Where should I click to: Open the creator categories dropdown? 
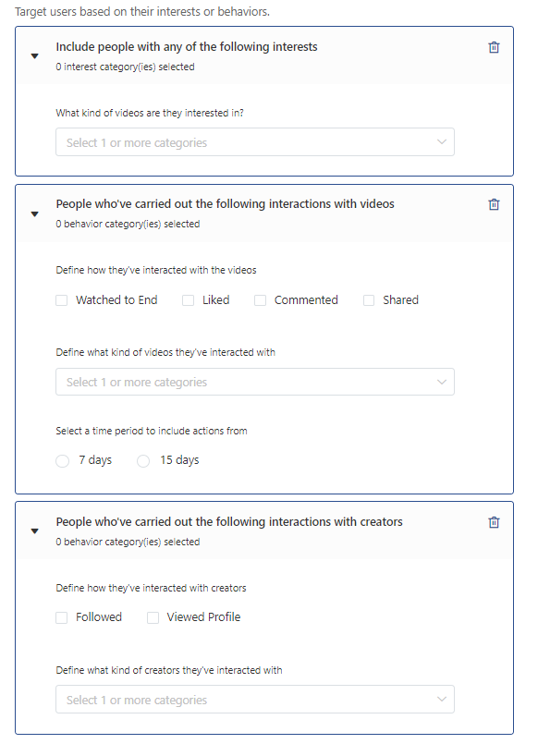255,699
